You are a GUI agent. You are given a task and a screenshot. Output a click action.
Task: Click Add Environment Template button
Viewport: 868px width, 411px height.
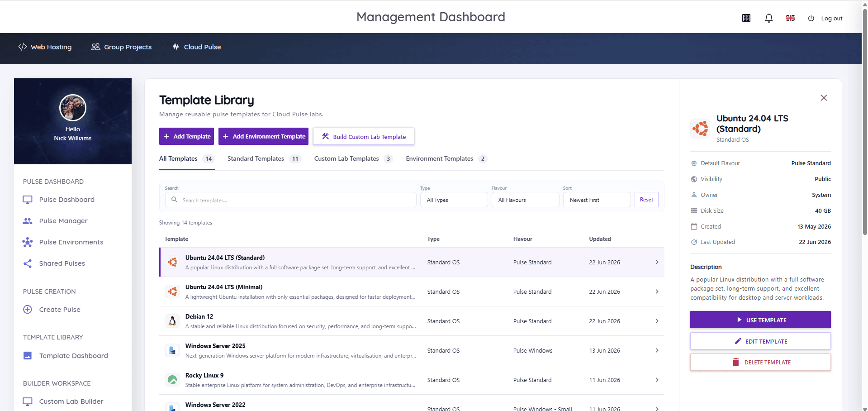pyautogui.click(x=263, y=136)
